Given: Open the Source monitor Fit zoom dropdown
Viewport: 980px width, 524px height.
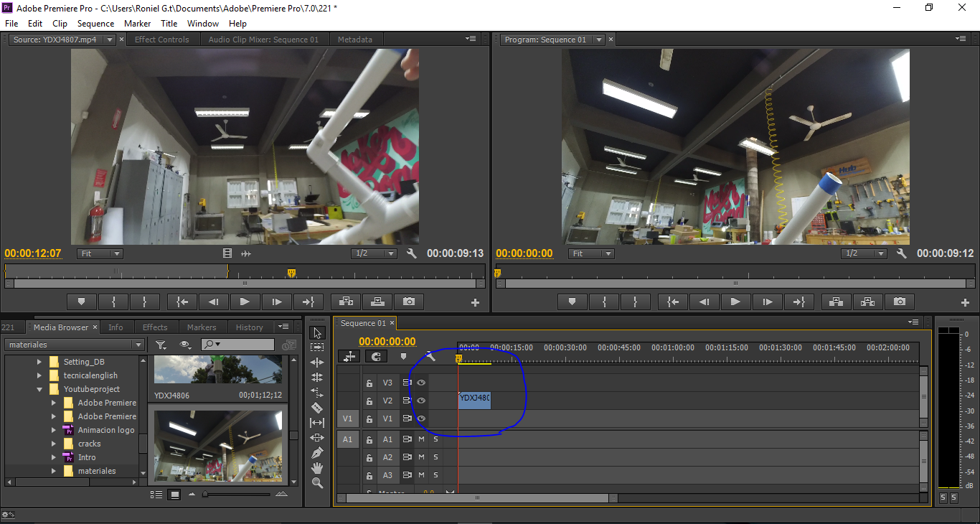Looking at the screenshot, I should (100, 253).
